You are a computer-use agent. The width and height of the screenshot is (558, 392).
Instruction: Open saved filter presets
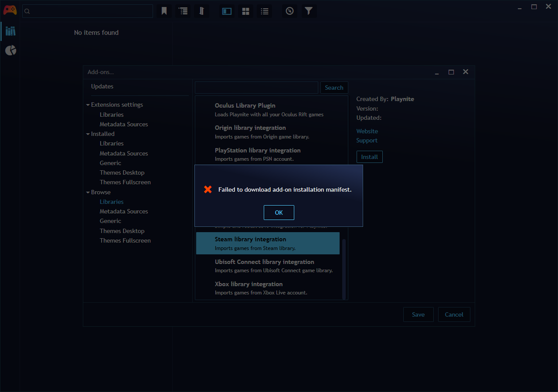click(164, 11)
